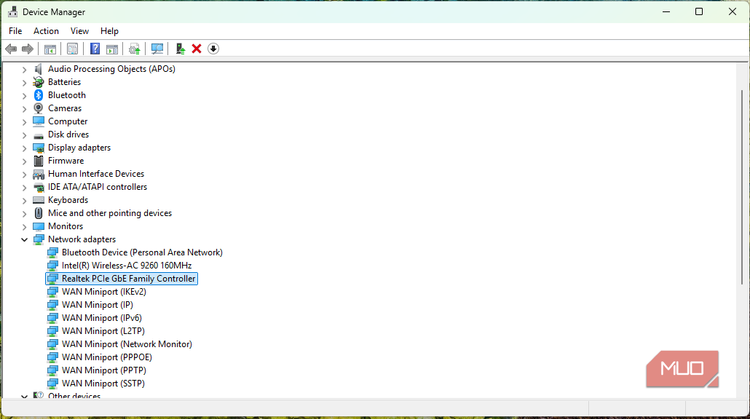Click the Computer category monitor icon
This screenshot has width=750, height=419.
38,121
